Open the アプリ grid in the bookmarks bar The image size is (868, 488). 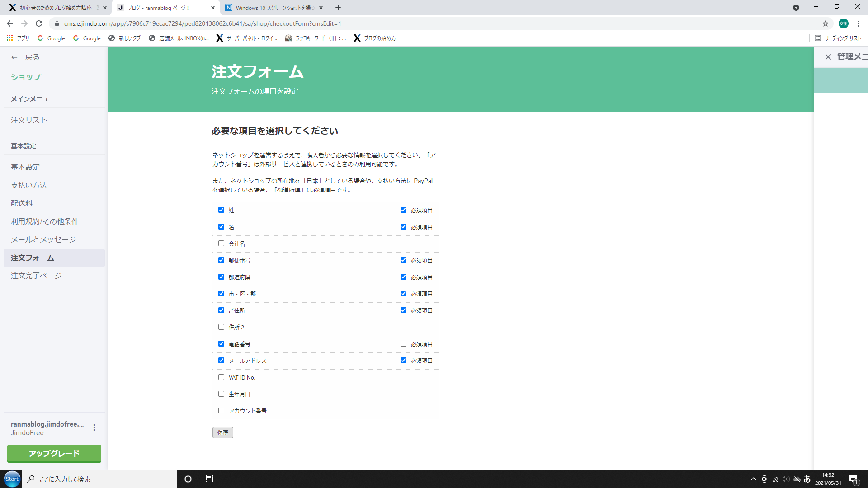pyautogui.click(x=9, y=38)
